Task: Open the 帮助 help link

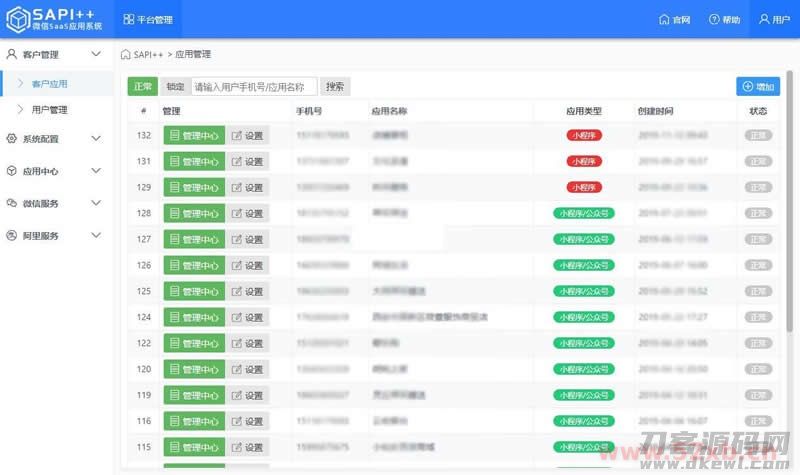Action: [724, 19]
